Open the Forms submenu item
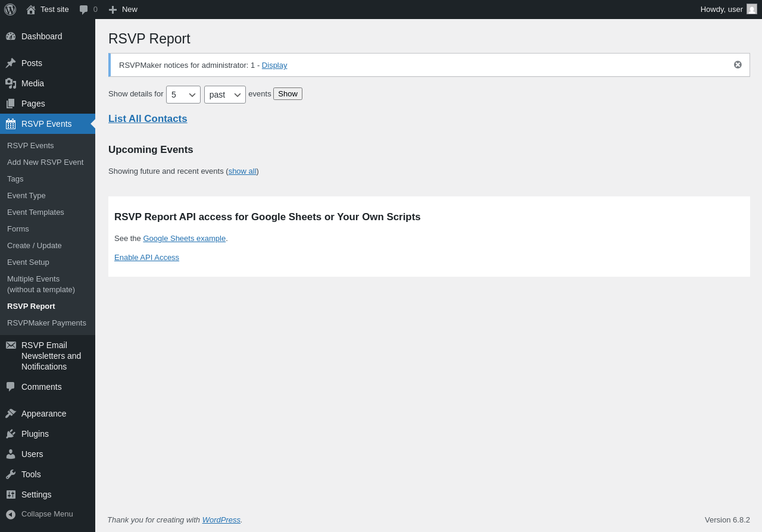Viewport: 762px width, 532px height. point(18,229)
